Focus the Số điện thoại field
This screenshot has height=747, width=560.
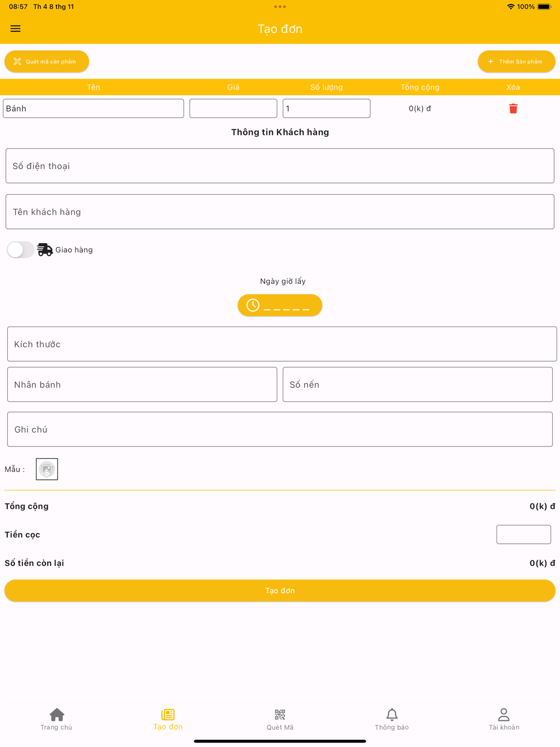(x=280, y=166)
